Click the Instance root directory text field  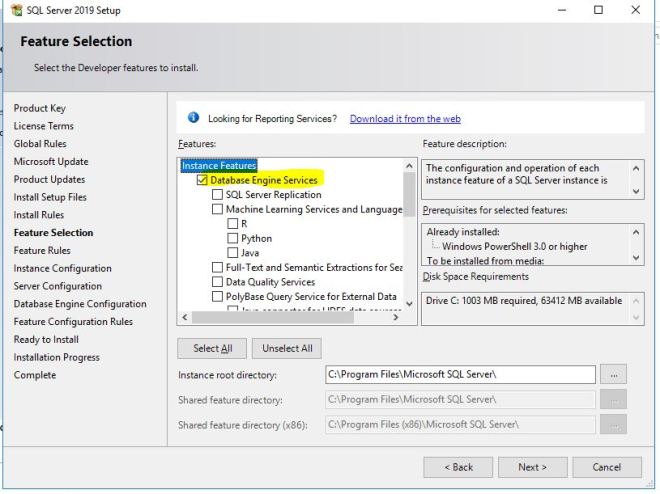click(460, 375)
